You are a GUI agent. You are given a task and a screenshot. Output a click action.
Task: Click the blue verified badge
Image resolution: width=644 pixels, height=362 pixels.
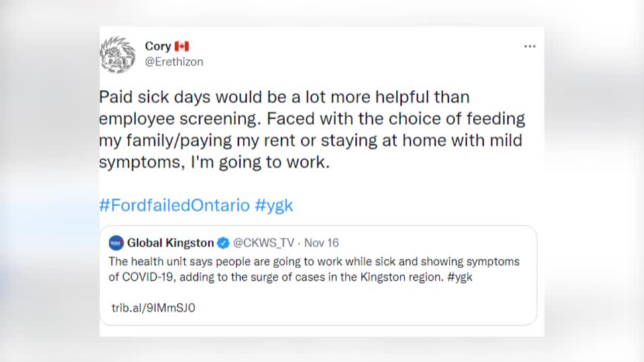[x=223, y=243]
